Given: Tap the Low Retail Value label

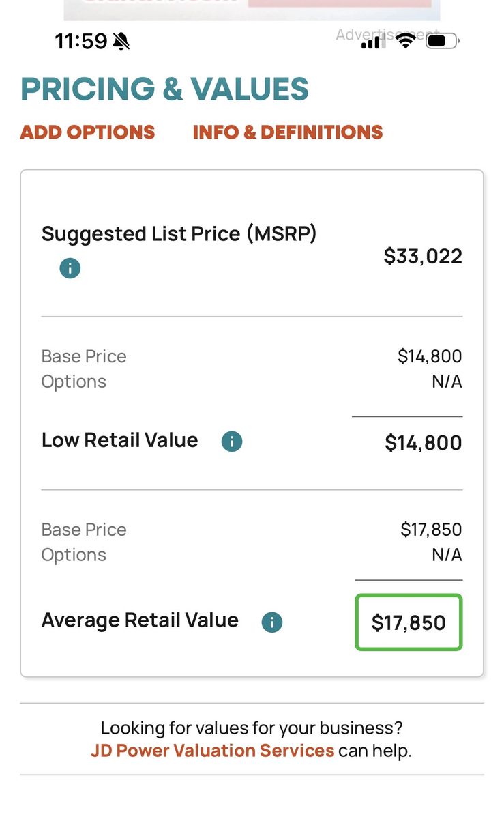Looking at the screenshot, I should click(x=120, y=440).
